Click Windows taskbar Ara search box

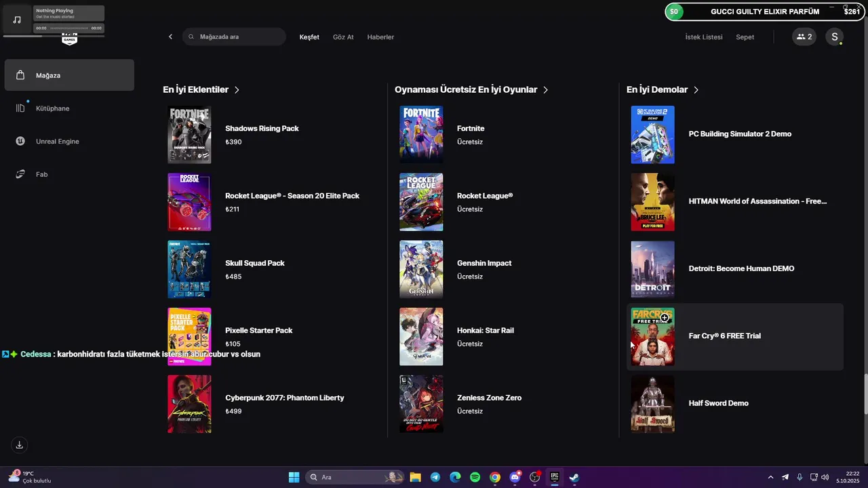355,477
